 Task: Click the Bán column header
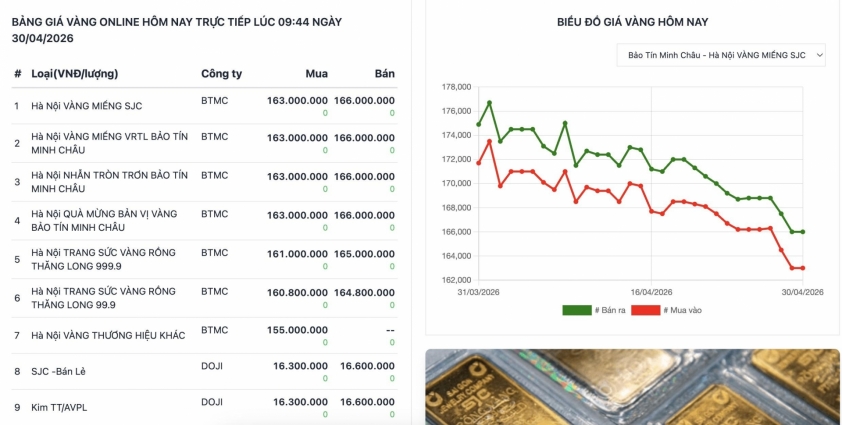pos(384,74)
